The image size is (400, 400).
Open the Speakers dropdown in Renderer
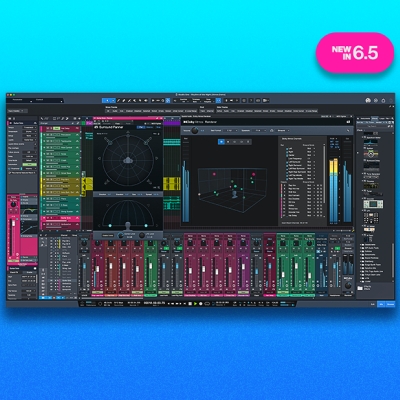pyautogui.click(x=259, y=130)
